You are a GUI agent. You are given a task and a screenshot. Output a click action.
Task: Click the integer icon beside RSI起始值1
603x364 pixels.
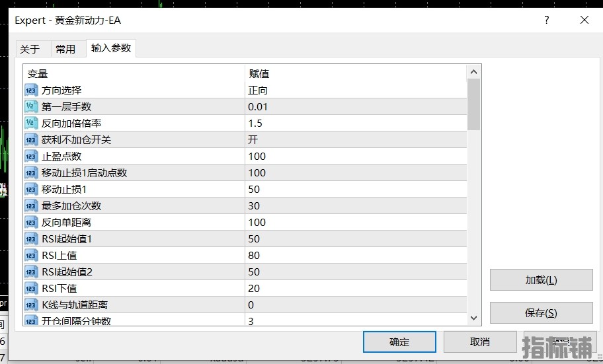tap(31, 239)
